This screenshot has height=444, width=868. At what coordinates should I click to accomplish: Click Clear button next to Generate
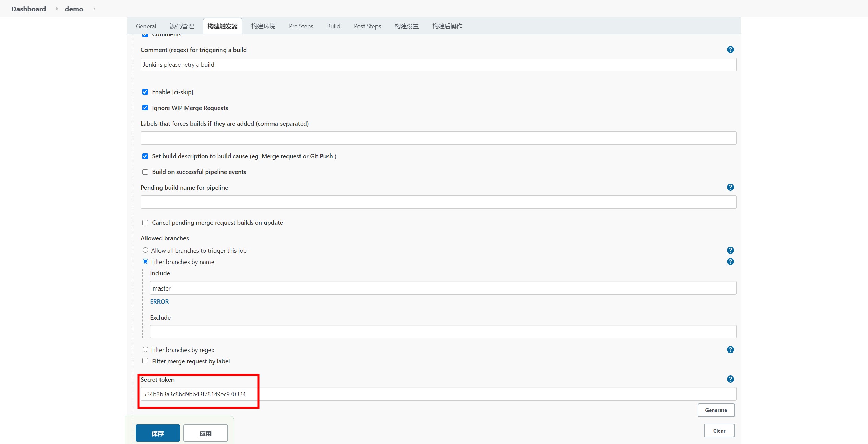pos(719,430)
